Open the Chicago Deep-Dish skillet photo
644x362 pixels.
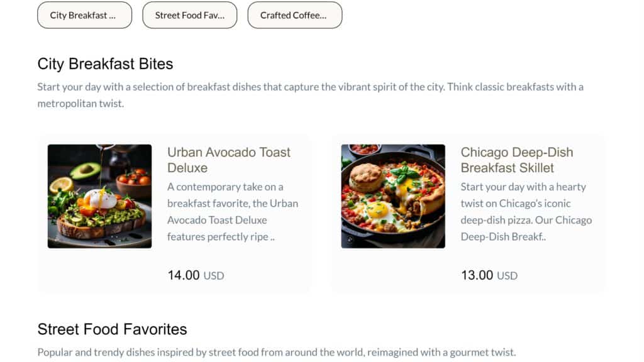point(393,196)
